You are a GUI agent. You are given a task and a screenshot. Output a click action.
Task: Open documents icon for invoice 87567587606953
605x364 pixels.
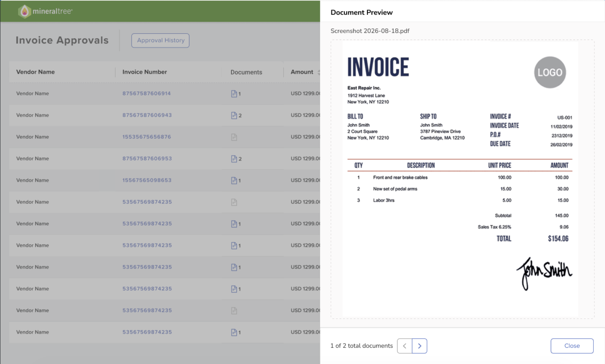pyautogui.click(x=234, y=159)
